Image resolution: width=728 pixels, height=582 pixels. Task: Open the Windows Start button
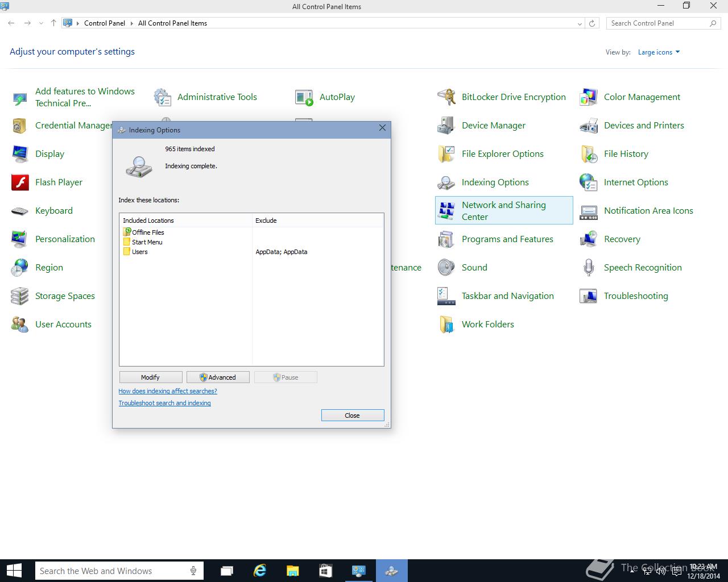[x=14, y=571]
